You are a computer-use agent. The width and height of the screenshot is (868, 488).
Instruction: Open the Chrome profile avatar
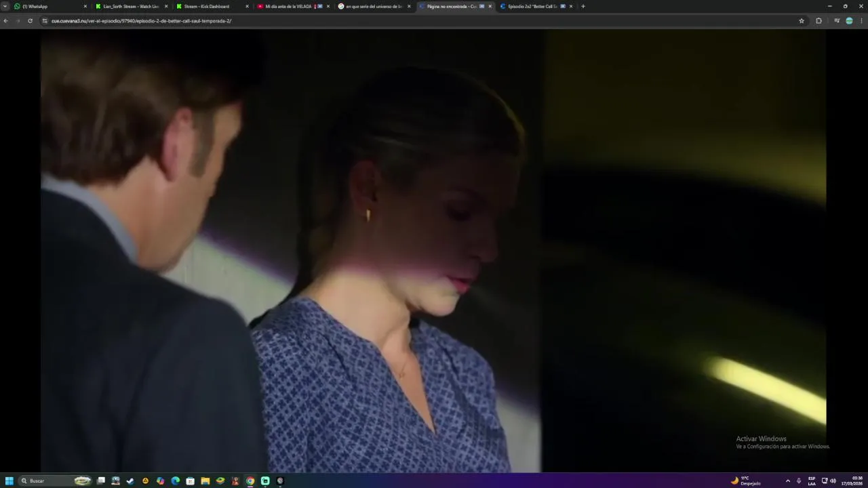point(849,21)
